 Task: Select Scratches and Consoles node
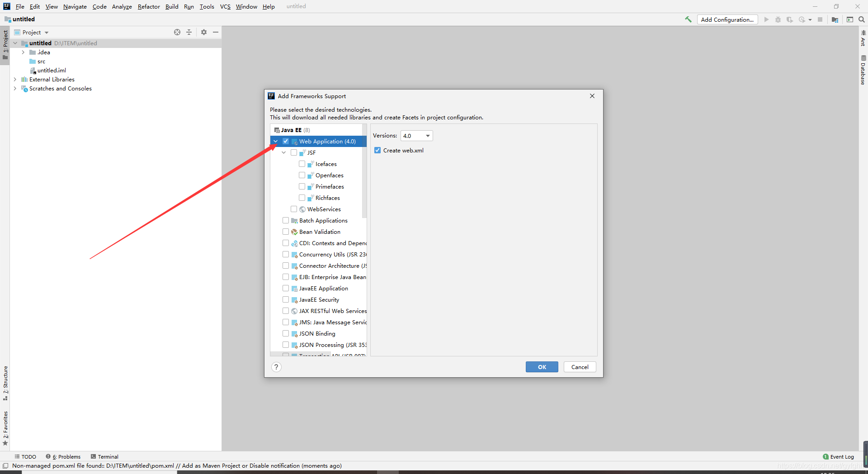61,89
